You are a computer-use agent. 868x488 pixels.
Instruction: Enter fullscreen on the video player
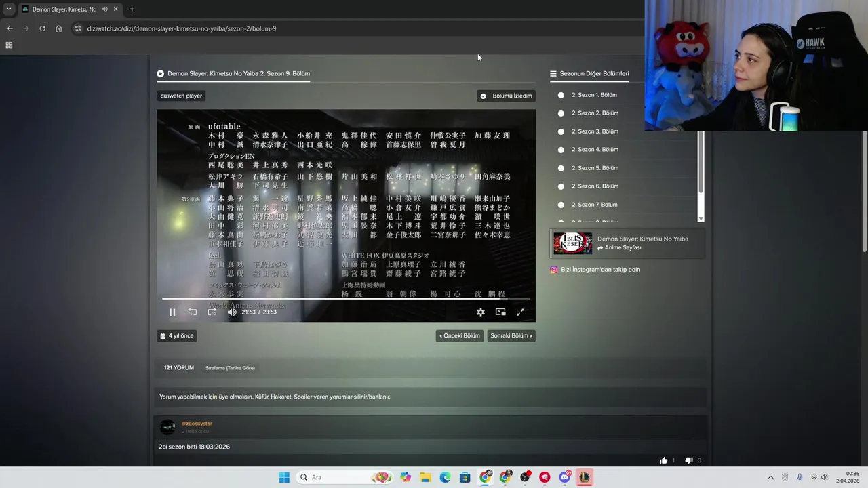tap(521, 312)
